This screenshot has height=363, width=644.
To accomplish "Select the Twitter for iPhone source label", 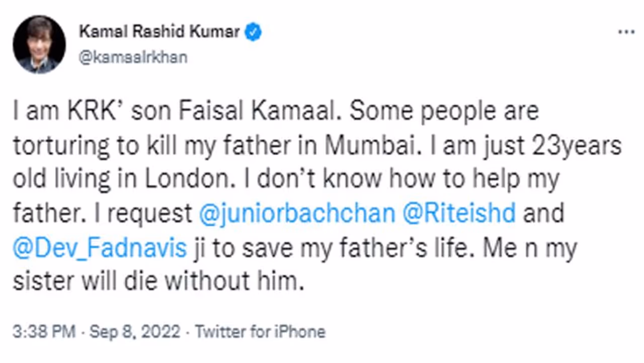I will 260,332.
